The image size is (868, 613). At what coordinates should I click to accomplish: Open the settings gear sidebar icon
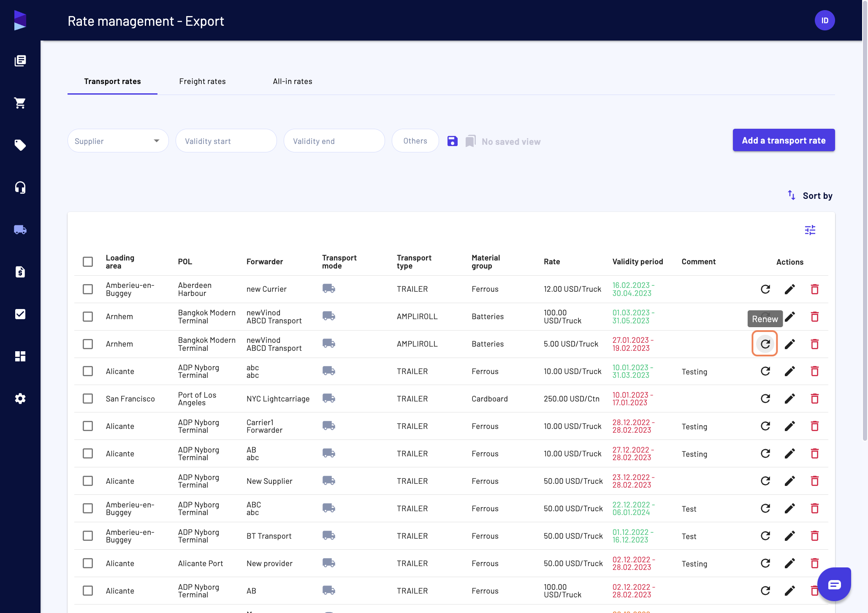coord(20,399)
